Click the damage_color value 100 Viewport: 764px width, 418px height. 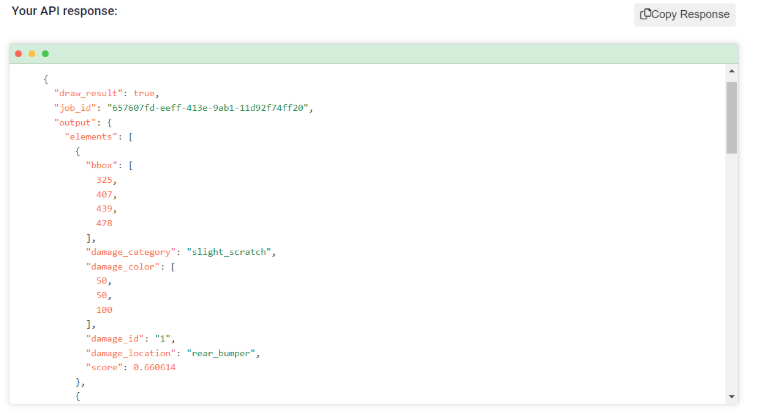(x=104, y=310)
